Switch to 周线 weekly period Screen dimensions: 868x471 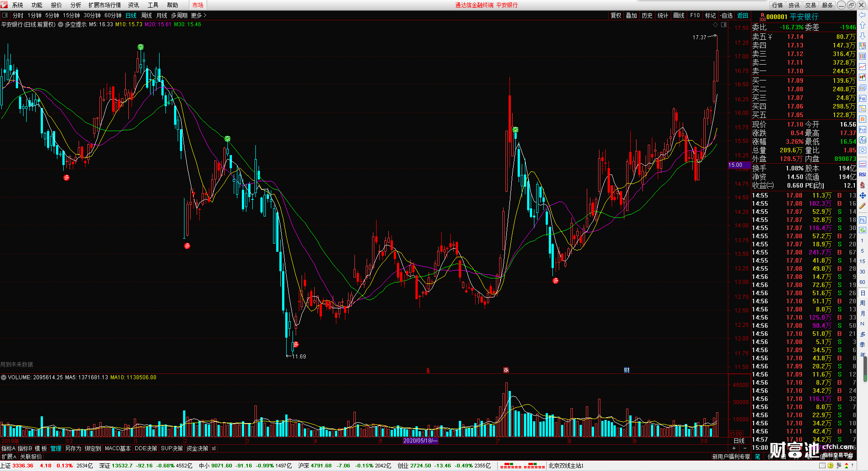pos(146,15)
